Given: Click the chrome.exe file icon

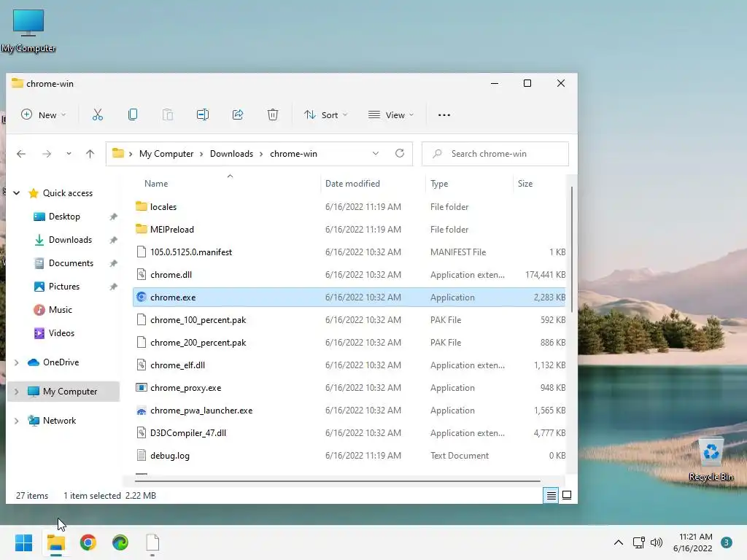Looking at the screenshot, I should 142,297.
